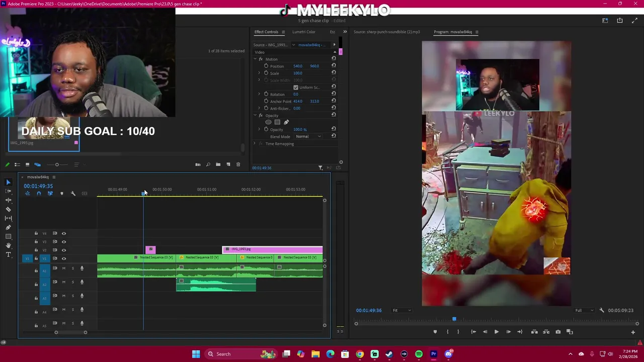The image size is (644, 362).
Task: Toggle snap in timeline magnet icon
Action: coord(39,194)
